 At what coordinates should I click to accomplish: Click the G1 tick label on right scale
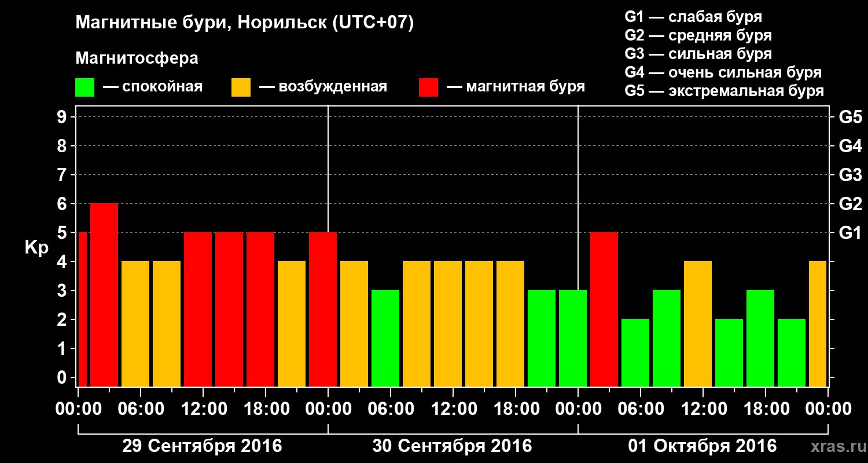click(851, 233)
